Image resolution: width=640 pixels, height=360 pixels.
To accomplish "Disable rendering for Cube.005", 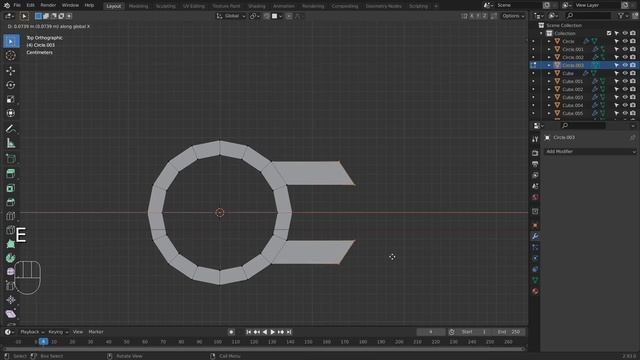I will pos(633,113).
